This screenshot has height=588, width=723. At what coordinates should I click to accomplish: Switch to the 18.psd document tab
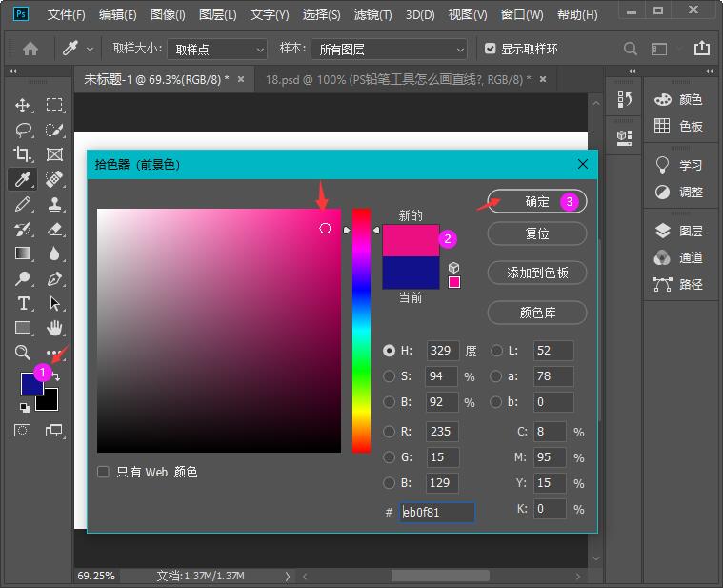[x=398, y=79]
